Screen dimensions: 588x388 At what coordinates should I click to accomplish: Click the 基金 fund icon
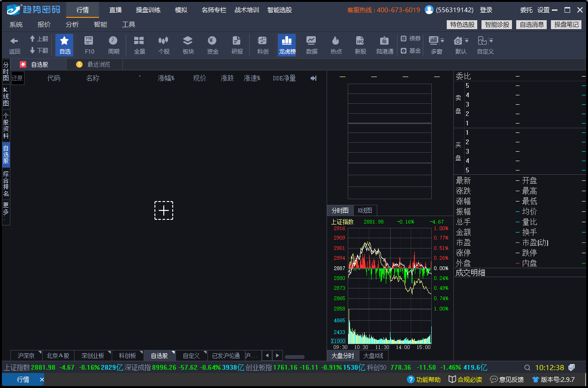click(404, 51)
